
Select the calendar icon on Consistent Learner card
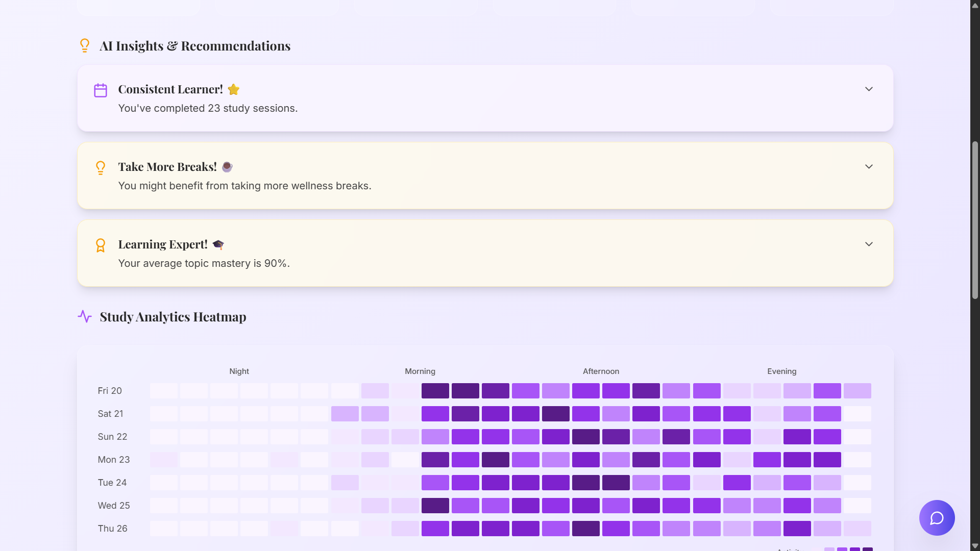pyautogui.click(x=101, y=89)
